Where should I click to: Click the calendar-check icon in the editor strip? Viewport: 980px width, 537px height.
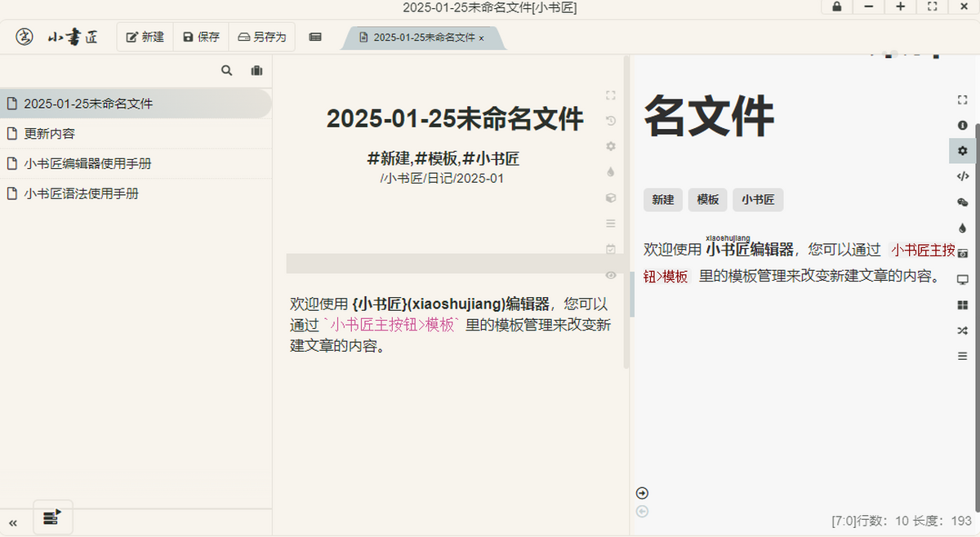tap(610, 249)
